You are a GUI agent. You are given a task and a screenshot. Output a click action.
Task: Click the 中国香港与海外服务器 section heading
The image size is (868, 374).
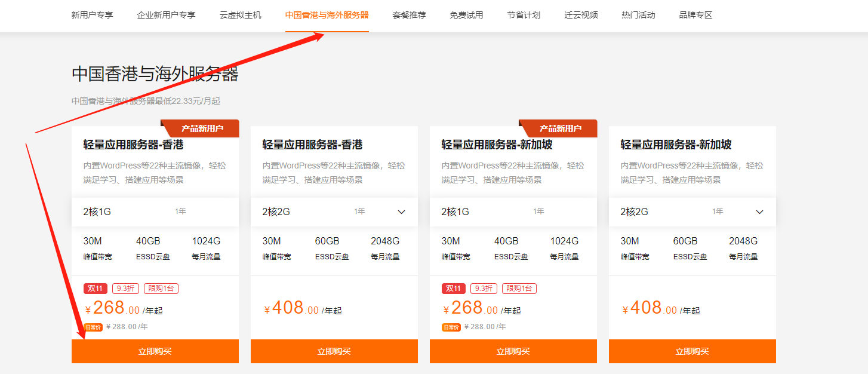(x=155, y=74)
